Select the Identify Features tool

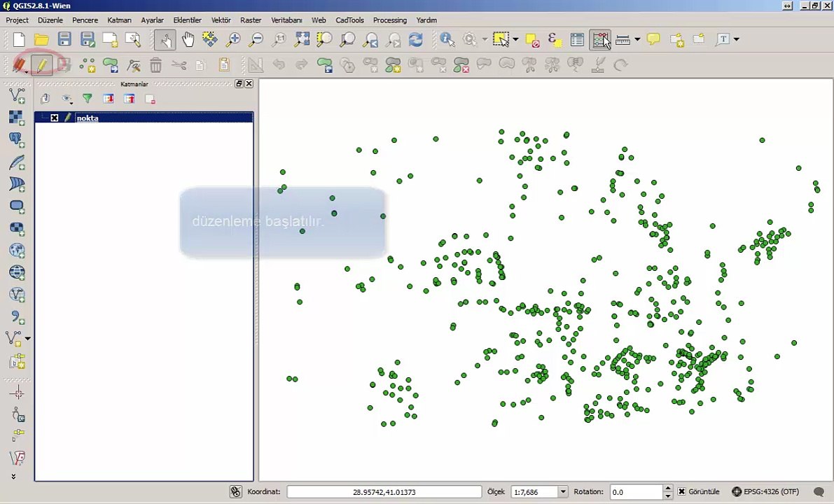pyautogui.click(x=447, y=39)
